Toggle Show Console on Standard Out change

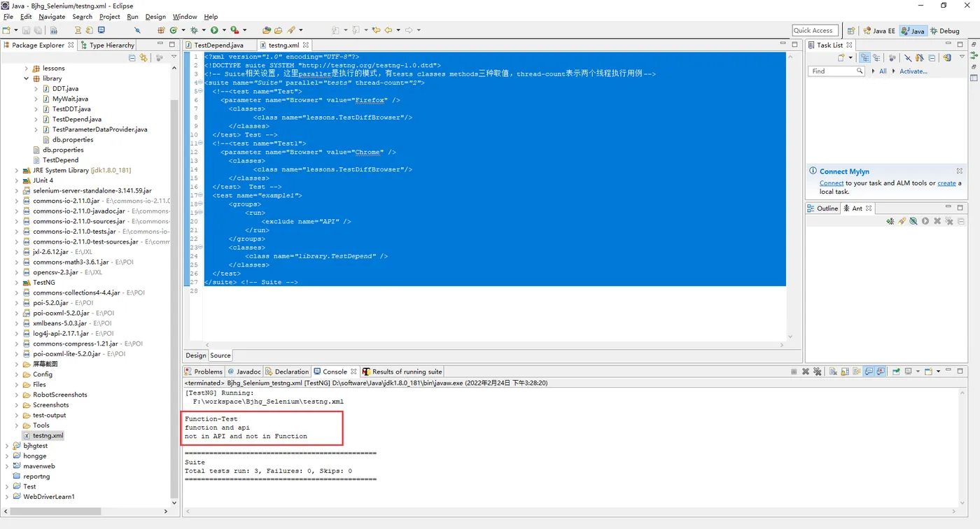coord(869,372)
